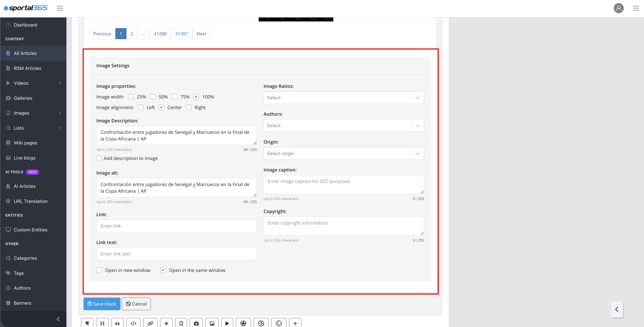
Task: Insert a heading block
Action: pos(102,323)
